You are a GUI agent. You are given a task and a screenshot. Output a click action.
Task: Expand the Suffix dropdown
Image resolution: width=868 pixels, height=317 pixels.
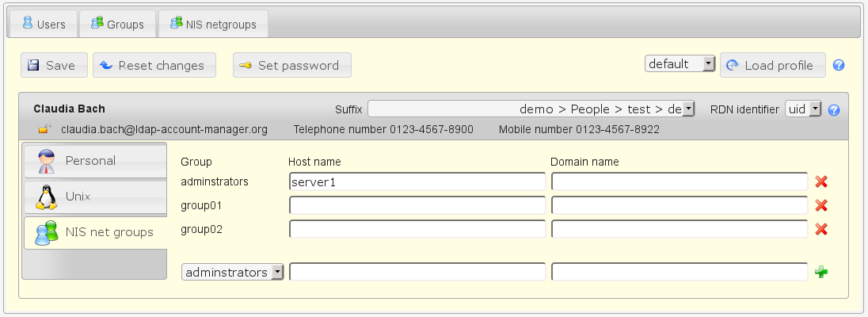coord(531,109)
